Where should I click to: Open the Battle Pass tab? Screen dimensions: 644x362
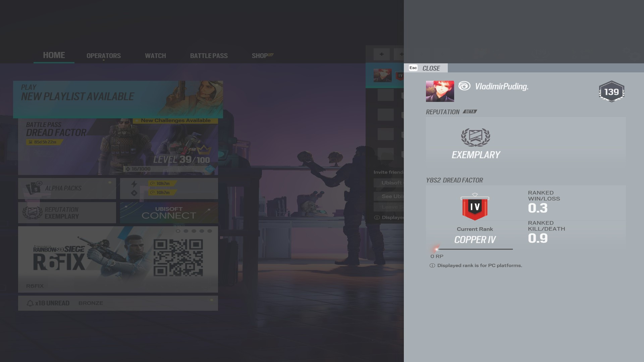click(x=209, y=56)
